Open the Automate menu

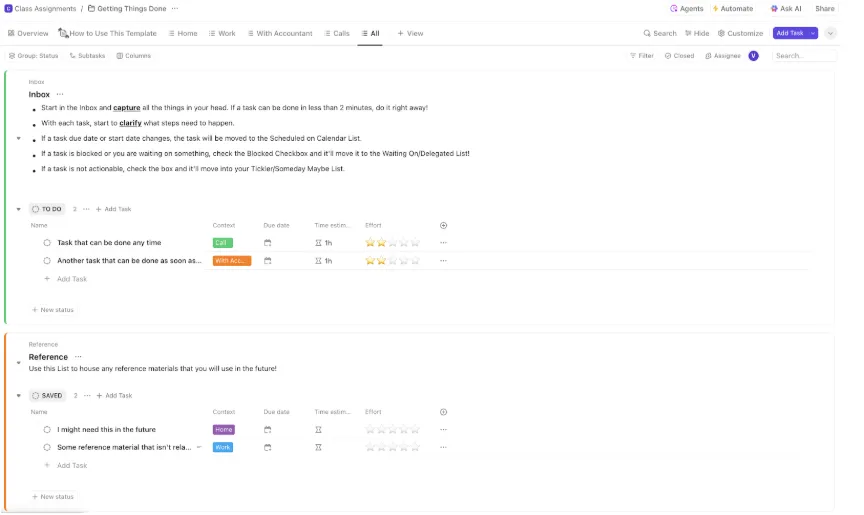pyautogui.click(x=732, y=9)
